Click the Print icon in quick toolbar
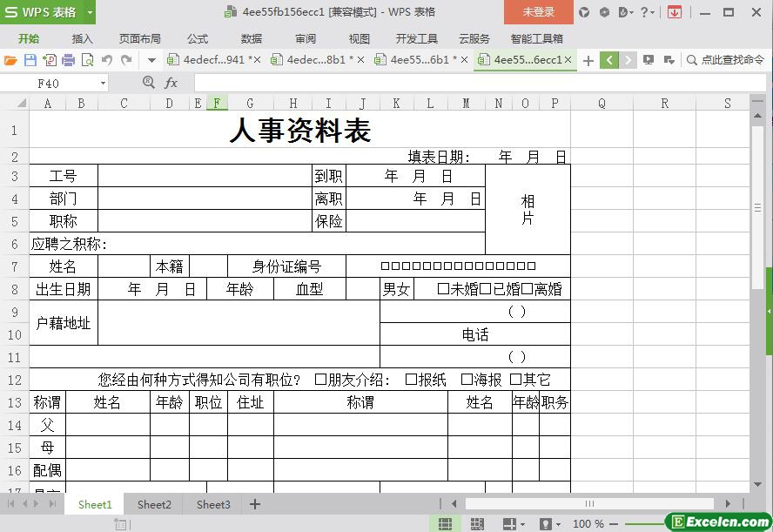 click(x=68, y=60)
